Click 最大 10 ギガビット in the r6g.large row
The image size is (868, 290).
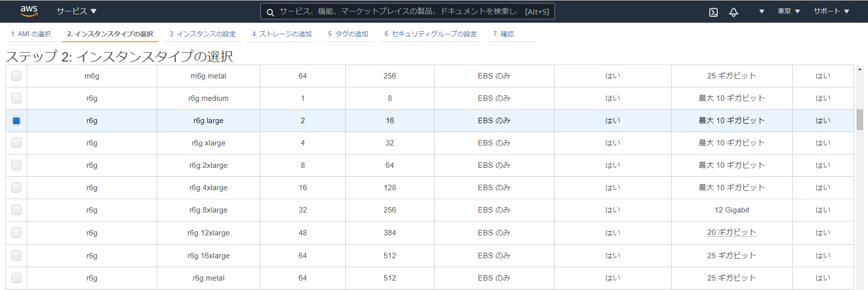point(732,121)
